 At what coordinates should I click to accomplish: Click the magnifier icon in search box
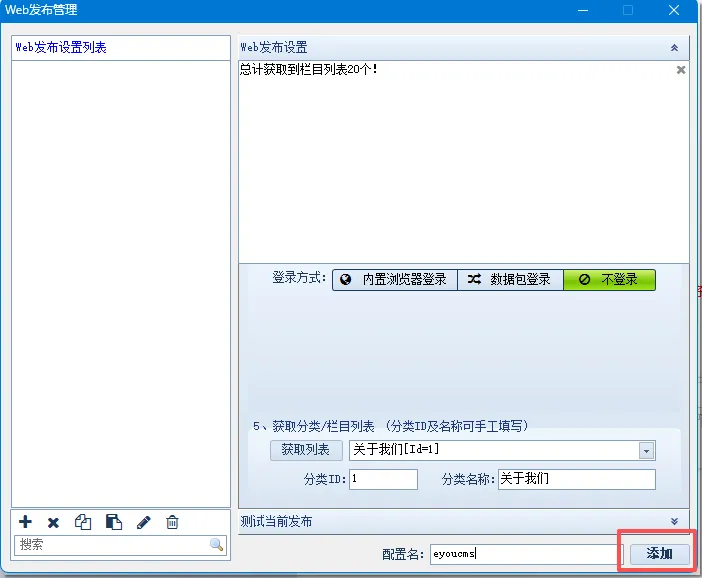216,545
